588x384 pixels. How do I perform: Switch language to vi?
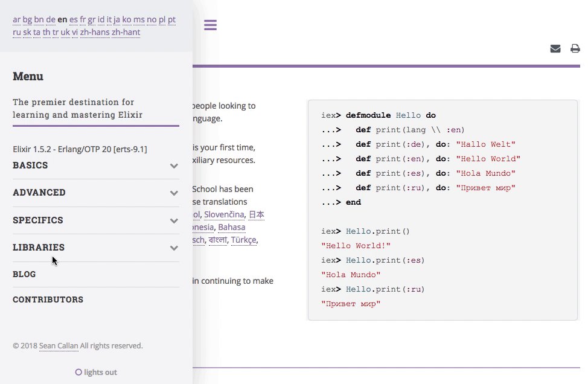(x=75, y=32)
